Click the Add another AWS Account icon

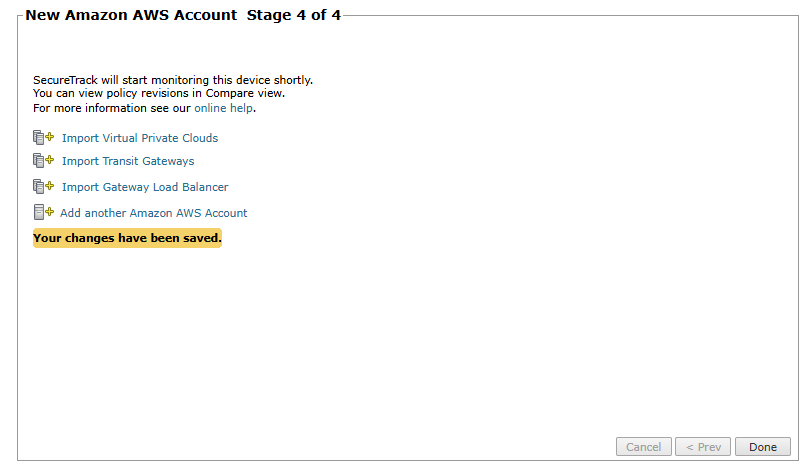click(x=43, y=213)
